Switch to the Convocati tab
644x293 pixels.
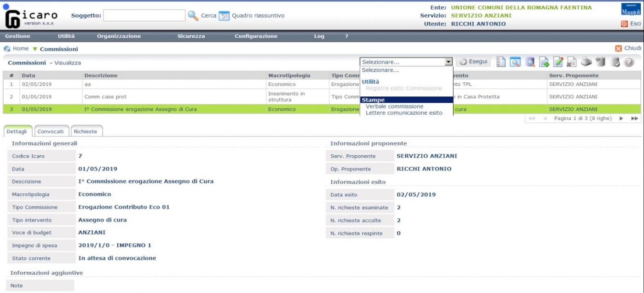51,131
